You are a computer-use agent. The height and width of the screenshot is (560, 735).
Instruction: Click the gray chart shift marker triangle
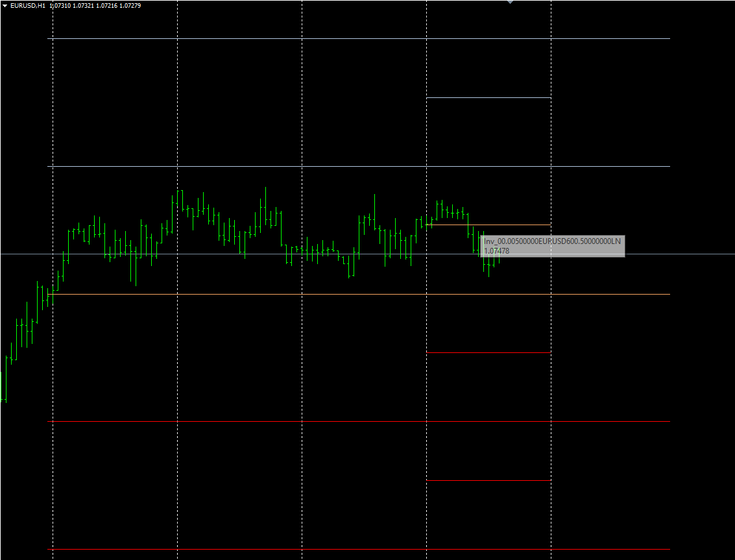[510, 2]
